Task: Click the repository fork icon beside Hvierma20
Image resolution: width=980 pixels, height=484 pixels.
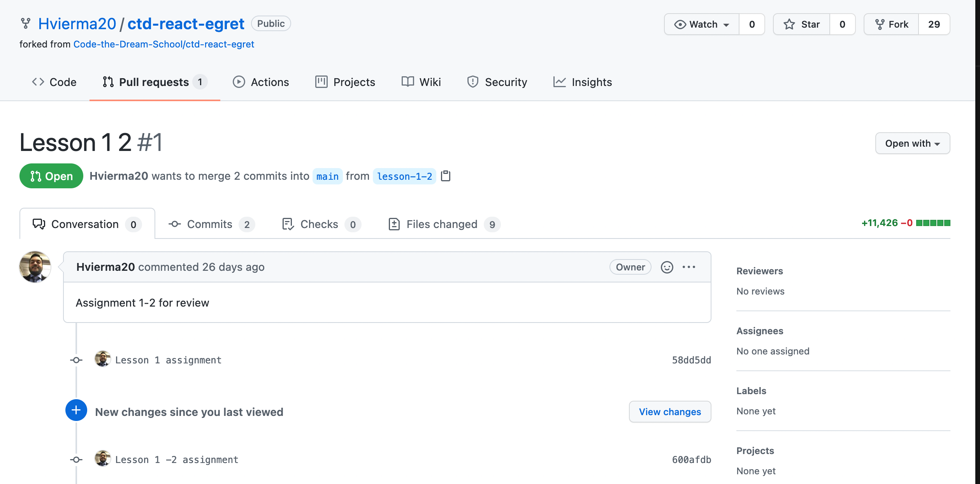Action: pos(26,24)
